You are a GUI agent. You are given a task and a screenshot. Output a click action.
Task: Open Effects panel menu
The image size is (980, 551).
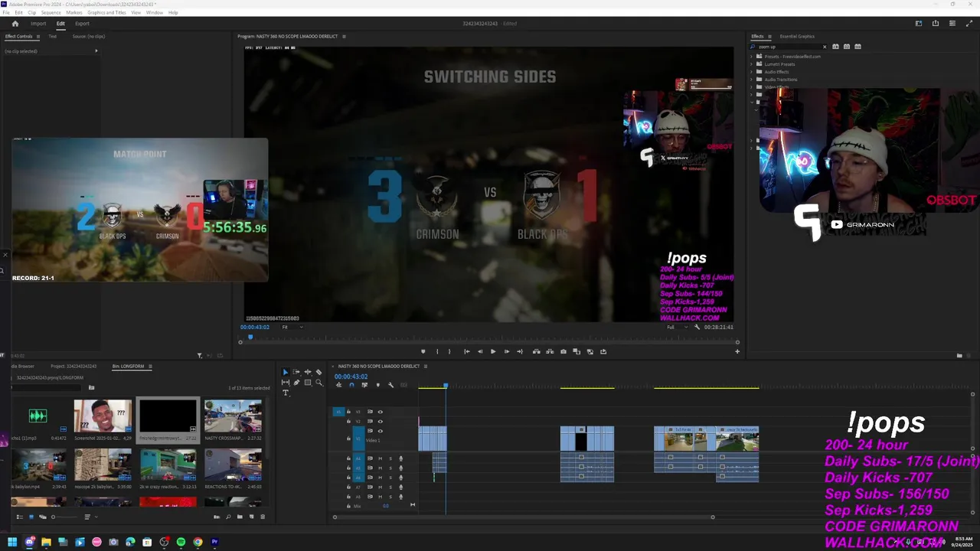pos(770,36)
